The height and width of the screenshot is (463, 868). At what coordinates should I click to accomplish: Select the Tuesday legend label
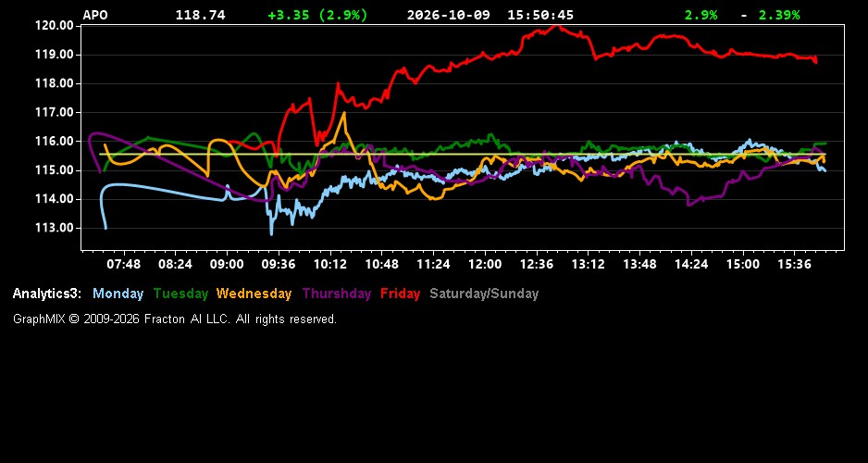coord(180,294)
